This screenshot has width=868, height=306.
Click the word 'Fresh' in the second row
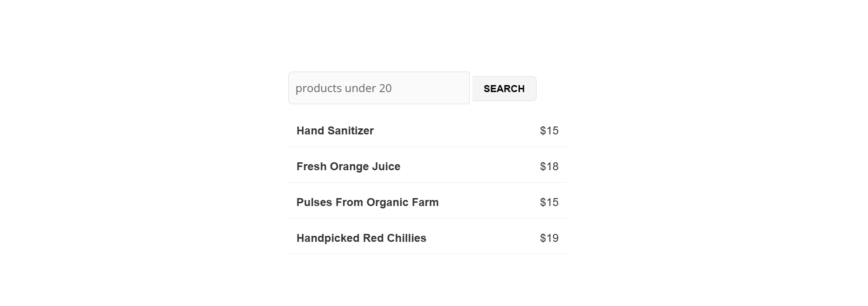311,166
